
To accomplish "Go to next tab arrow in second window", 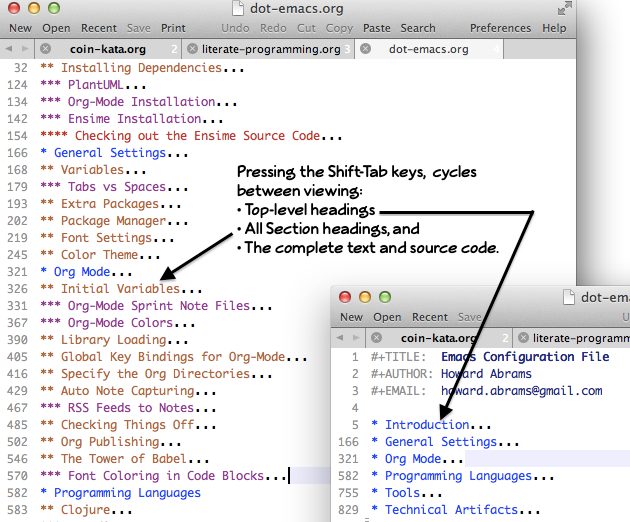I will point(356,338).
